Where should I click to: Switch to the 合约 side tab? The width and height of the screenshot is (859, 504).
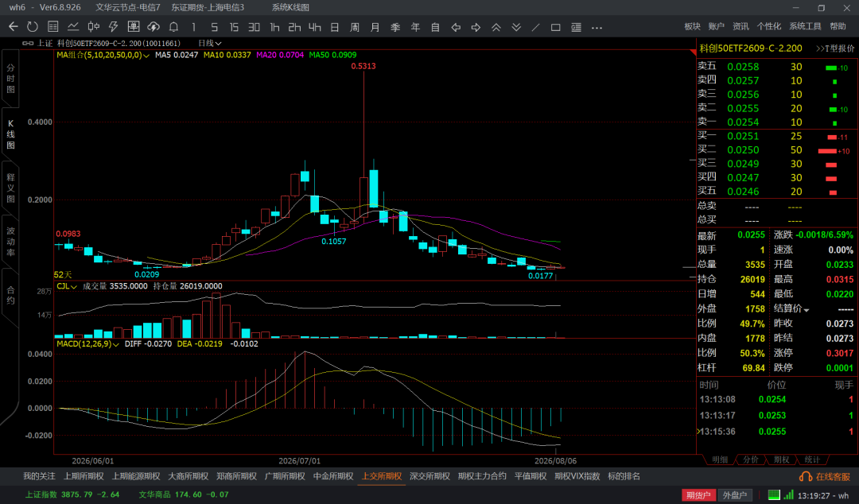[10, 295]
